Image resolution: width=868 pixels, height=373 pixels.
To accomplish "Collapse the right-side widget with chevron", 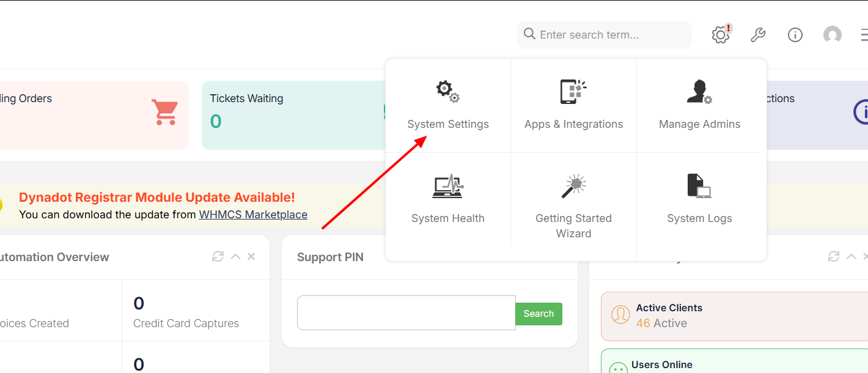I will [851, 257].
